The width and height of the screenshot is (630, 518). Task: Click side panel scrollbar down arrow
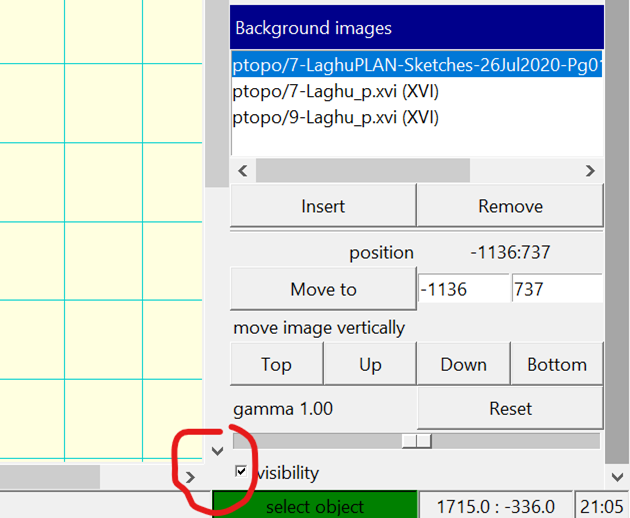(x=618, y=477)
